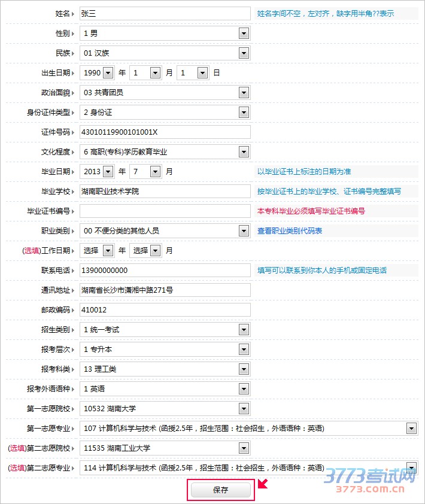Viewport: 425px width, 504px height.
Task: Open the birth year 1990 dropdown
Action: point(97,73)
